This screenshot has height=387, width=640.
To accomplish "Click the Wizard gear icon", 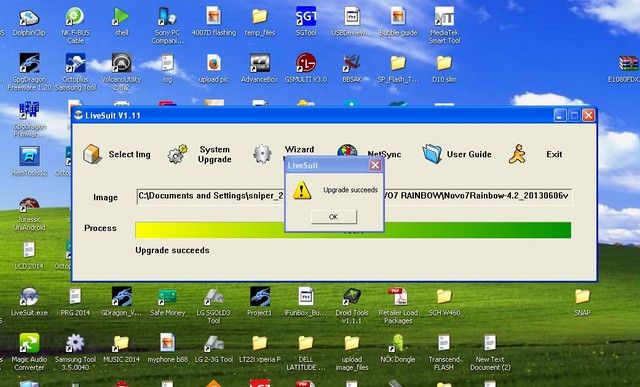I will (x=262, y=154).
